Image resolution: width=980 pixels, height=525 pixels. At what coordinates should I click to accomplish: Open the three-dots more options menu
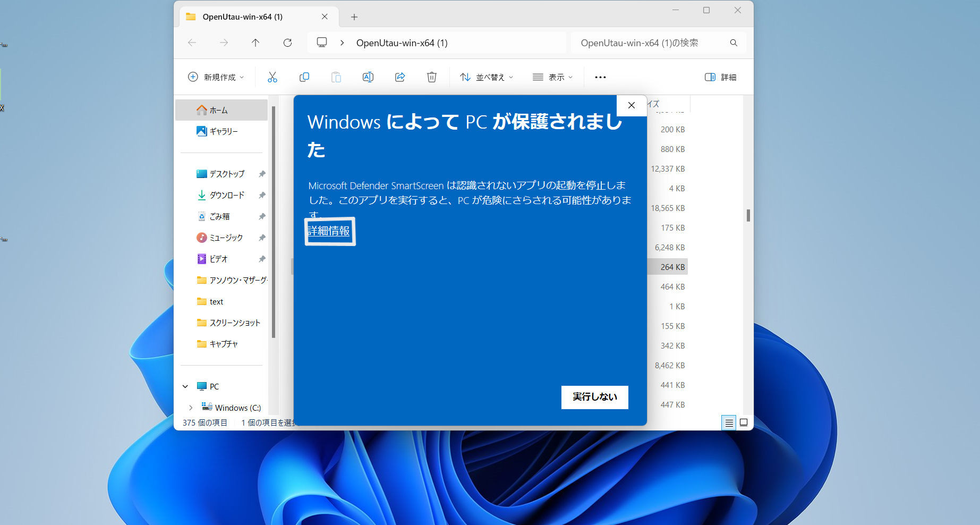pyautogui.click(x=600, y=77)
